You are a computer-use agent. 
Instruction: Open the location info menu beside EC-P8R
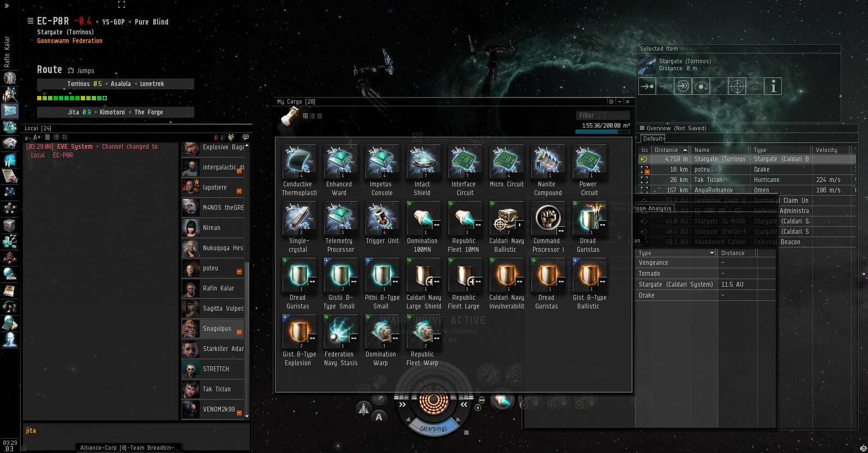click(31, 21)
